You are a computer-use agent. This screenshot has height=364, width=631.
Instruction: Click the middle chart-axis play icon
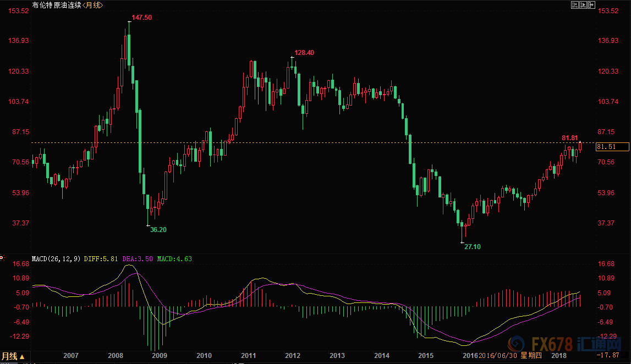[x=583, y=5]
